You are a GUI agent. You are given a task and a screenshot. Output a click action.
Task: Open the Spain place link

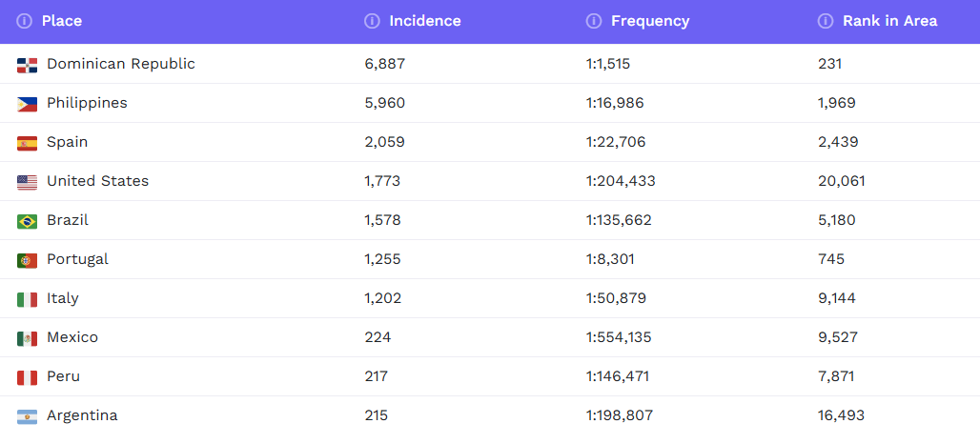click(x=67, y=142)
